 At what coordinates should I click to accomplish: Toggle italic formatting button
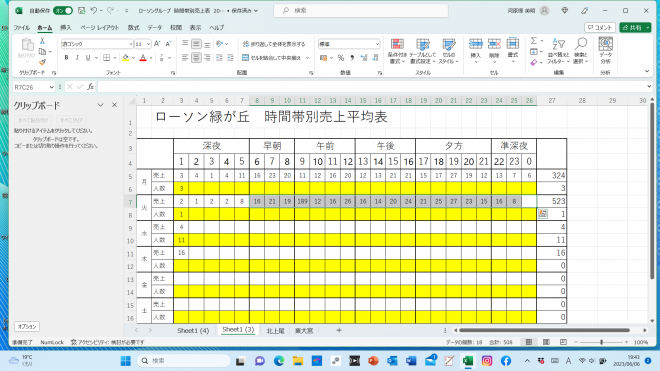(x=77, y=58)
